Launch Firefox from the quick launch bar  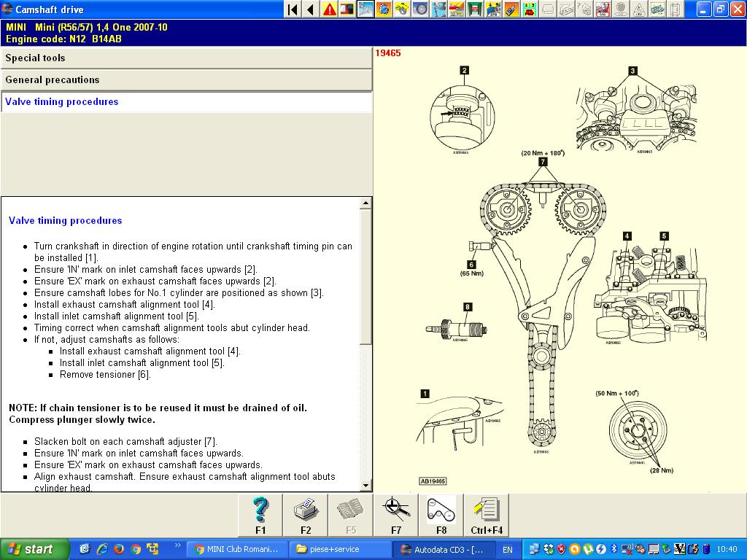pos(119,549)
